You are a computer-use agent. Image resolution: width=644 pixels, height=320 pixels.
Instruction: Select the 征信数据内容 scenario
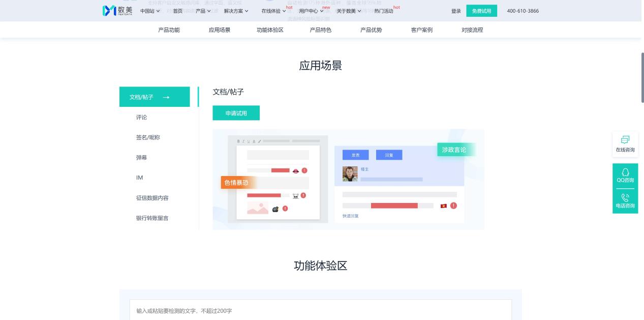click(152, 198)
